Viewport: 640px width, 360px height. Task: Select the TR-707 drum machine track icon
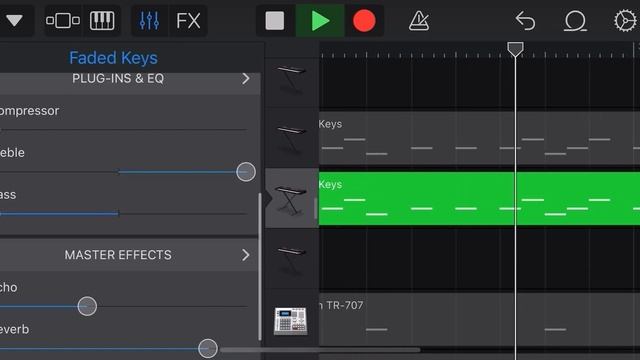290,321
